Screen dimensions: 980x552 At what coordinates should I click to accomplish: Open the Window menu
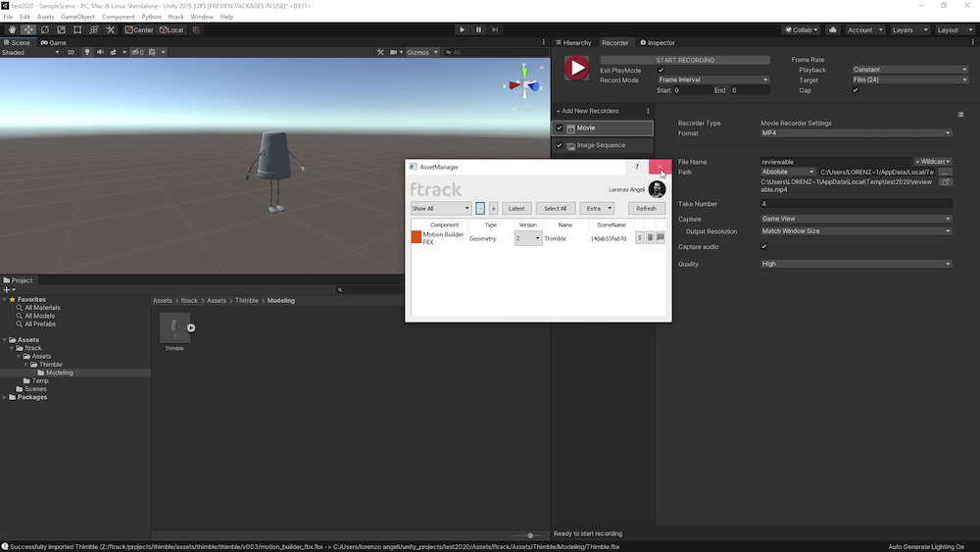tap(202, 17)
